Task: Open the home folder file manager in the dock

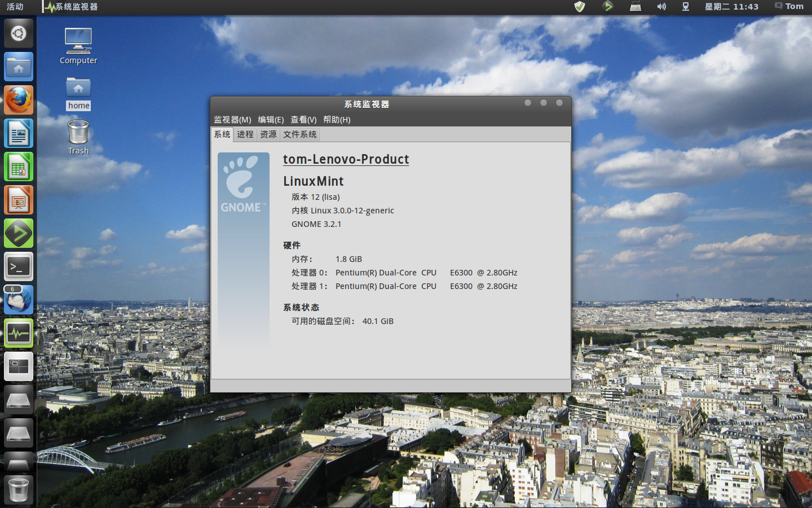Action: pyautogui.click(x=19, y=67)
